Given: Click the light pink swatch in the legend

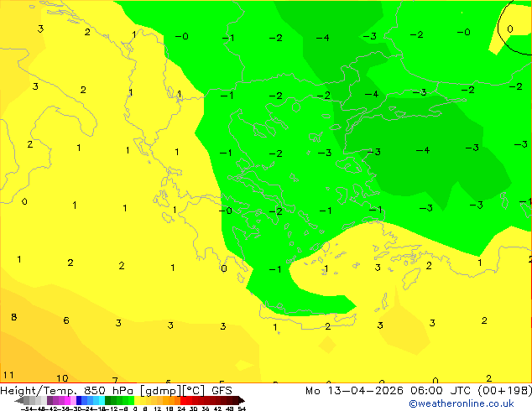Looking at the screenshot, I should [x=73, y=401].
